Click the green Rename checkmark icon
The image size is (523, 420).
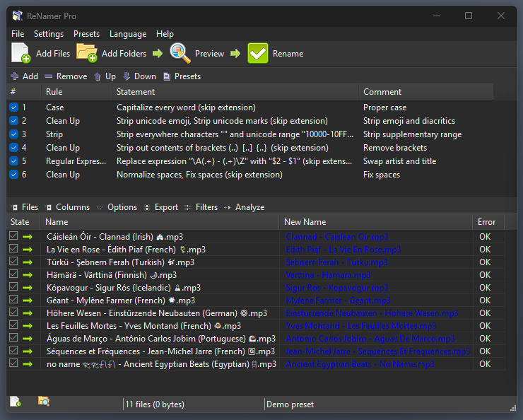coord(258,53)
